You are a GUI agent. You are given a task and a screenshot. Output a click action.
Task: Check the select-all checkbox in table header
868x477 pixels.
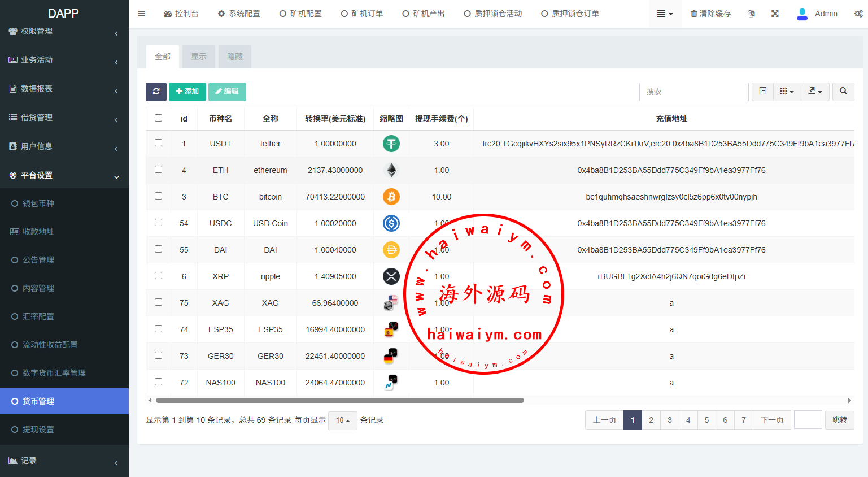(x=159, y=118)
